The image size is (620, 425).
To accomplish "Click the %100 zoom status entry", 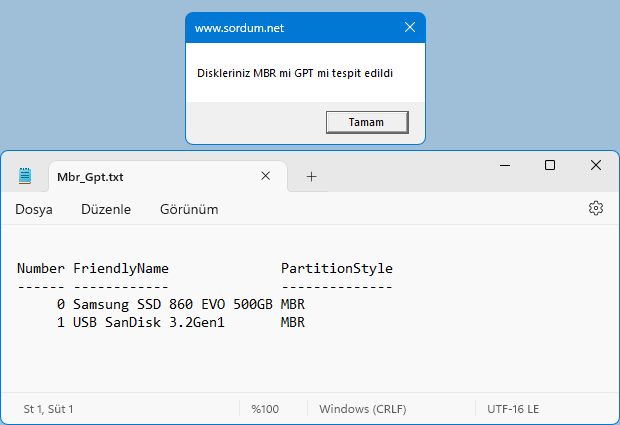I will click(x=265, y=409).
